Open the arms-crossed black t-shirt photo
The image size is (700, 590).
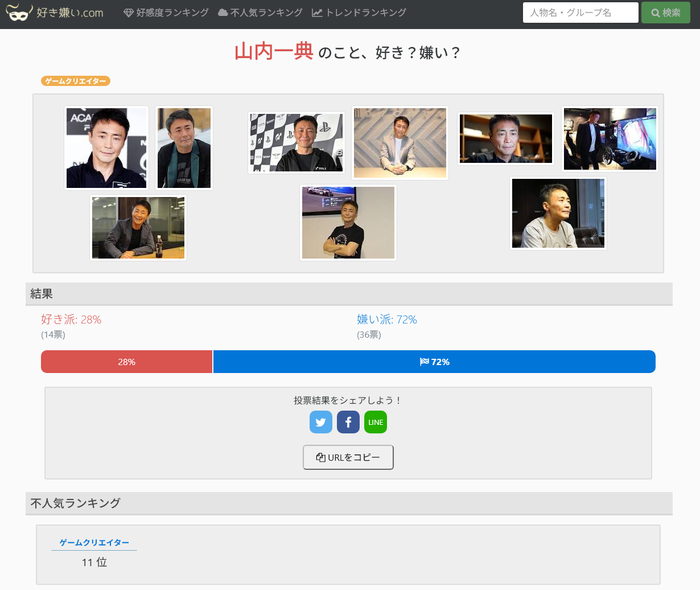point(348,223)
